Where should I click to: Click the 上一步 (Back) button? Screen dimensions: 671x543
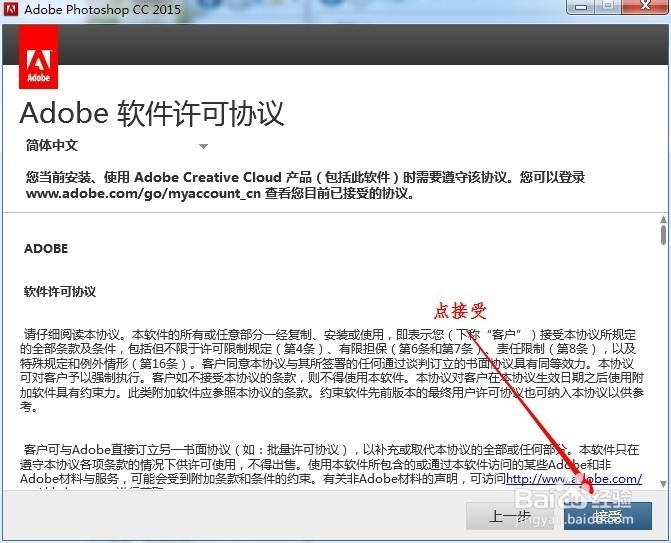click(x=509, y=516)
